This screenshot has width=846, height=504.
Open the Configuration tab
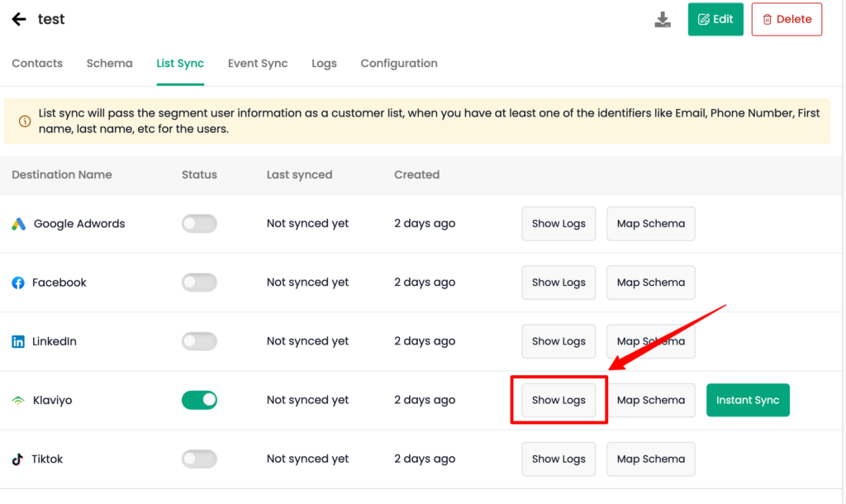pyautogui.click(x=399, y=63)
